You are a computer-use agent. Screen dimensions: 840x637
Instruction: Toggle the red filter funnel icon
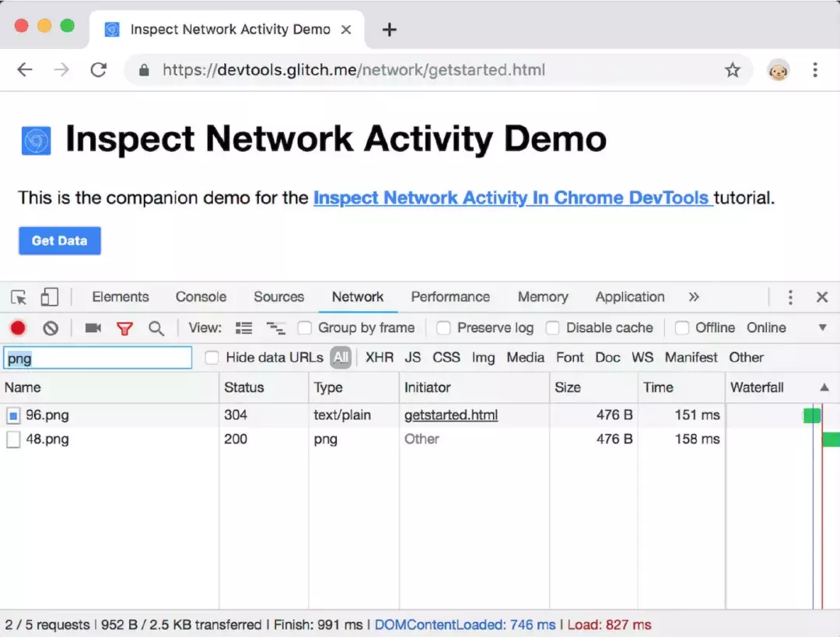tap(124, 328)
